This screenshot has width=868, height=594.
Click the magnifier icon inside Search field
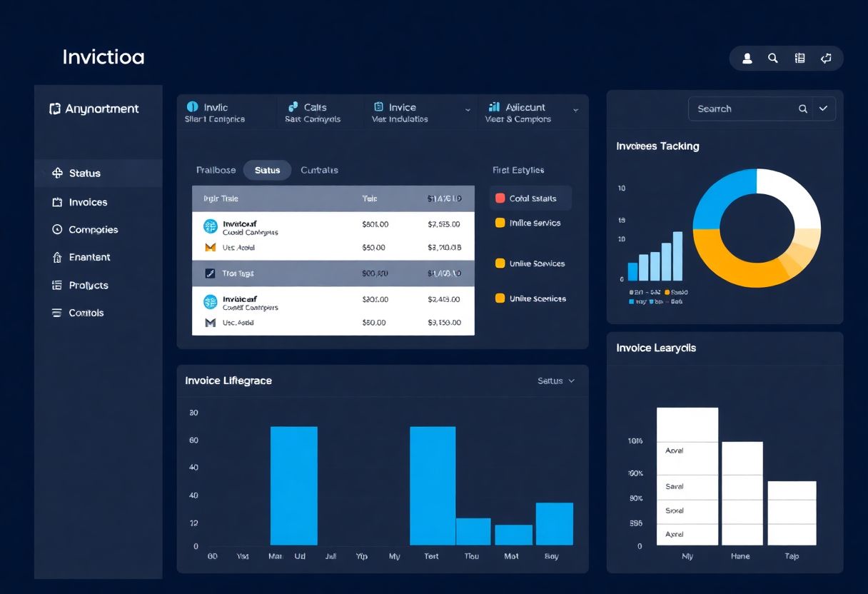(x=803, y=109)
